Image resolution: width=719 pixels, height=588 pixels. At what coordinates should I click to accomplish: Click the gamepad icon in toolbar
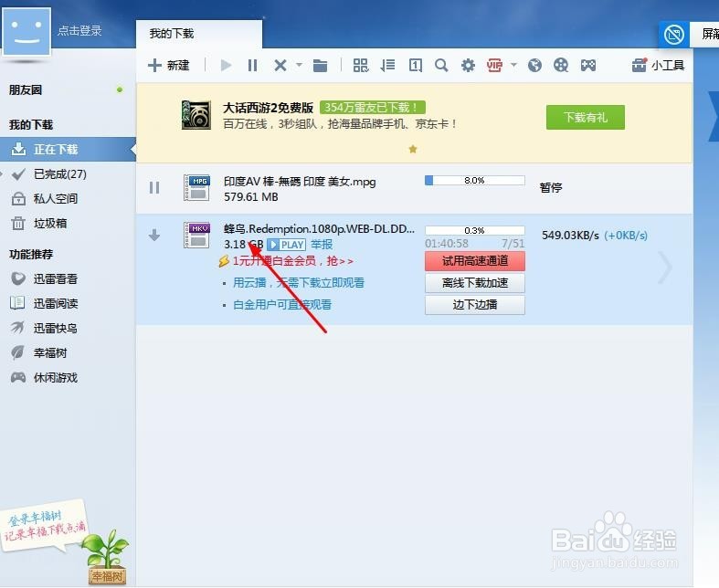588,65
